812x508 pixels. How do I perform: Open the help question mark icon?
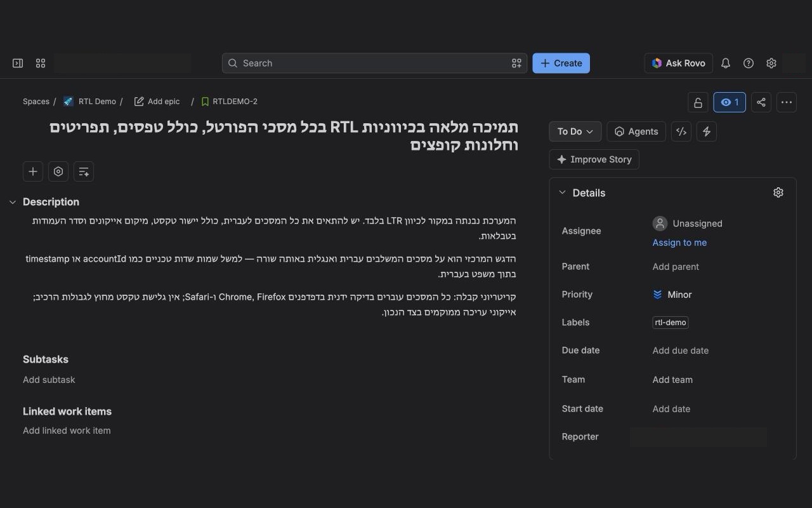(x=749, y=63)
